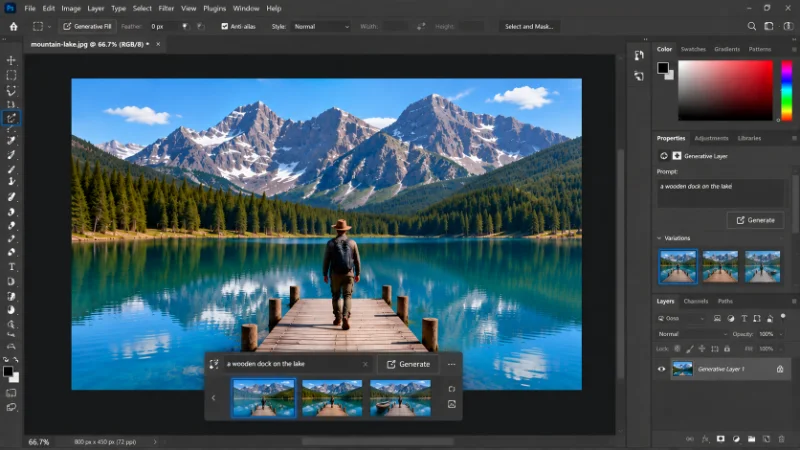800x450 pixels.
Task: Open the Layers panel flyout menu
Action: pyautogui.click(x=794, y=302)
